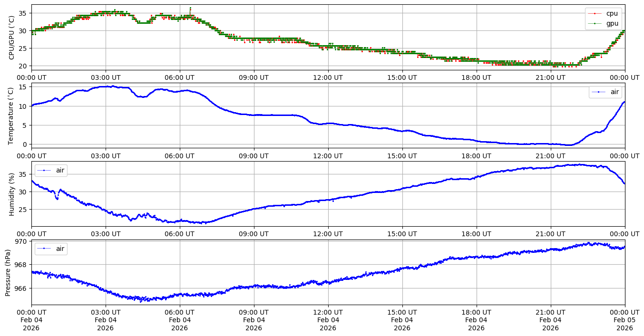Click the green gpu legend marker
This screenshot has width=644, height=336.
pos(595,23)
